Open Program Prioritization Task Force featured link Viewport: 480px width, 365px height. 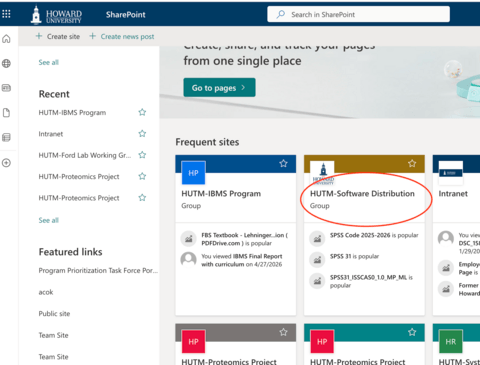coord(98,270)
